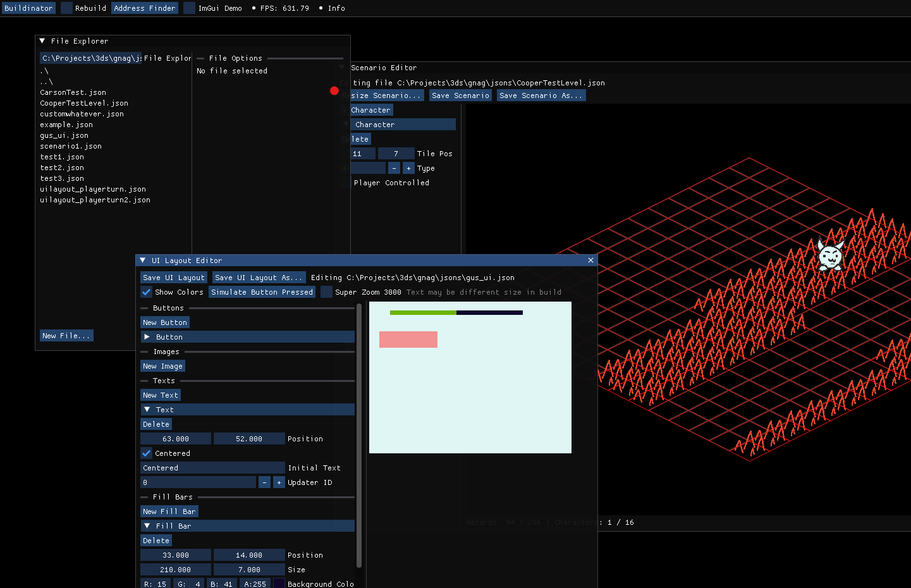Open Address Finder from the top bar
This screenshot has width=911, height=588.
pyautogui.click(x=144, y=8)
